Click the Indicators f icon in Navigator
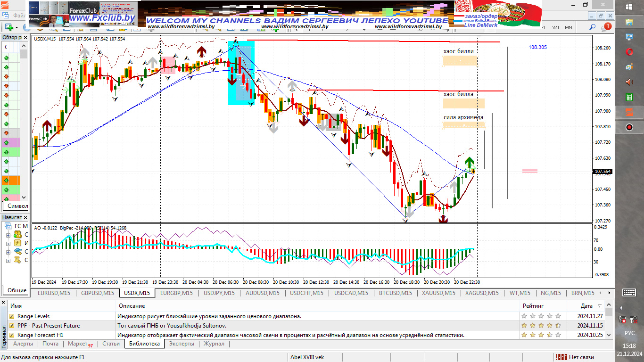This screenshot has width=644, height=362. point(17,243)
